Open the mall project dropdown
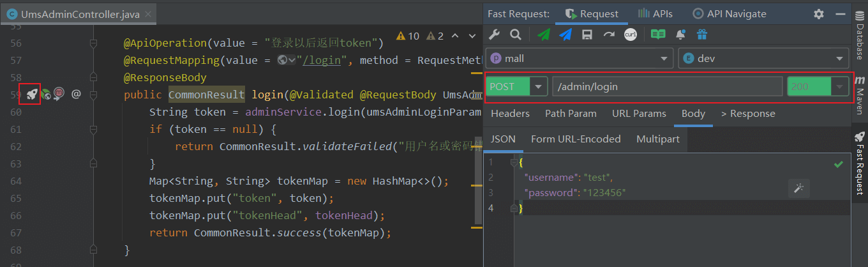Screen dimensions: 868x267 point(579,58)
